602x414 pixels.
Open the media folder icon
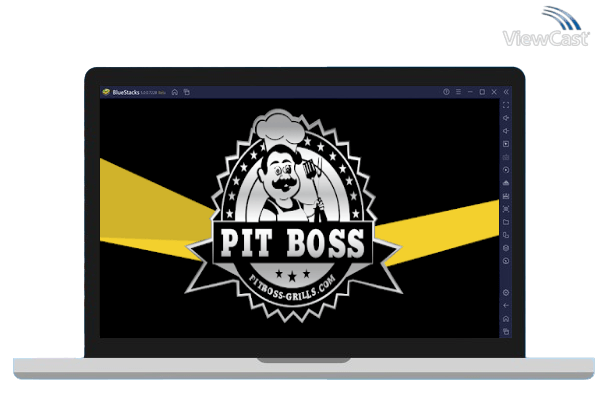coord(506,222)
